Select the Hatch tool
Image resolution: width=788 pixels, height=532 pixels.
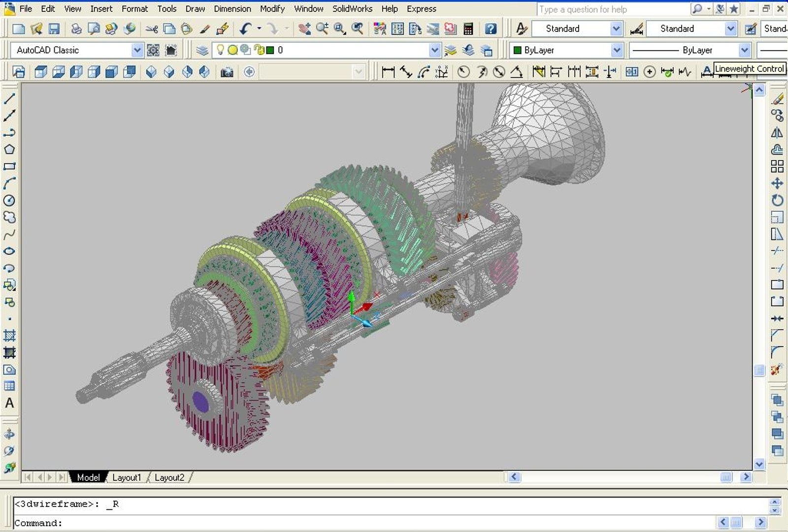9,336
